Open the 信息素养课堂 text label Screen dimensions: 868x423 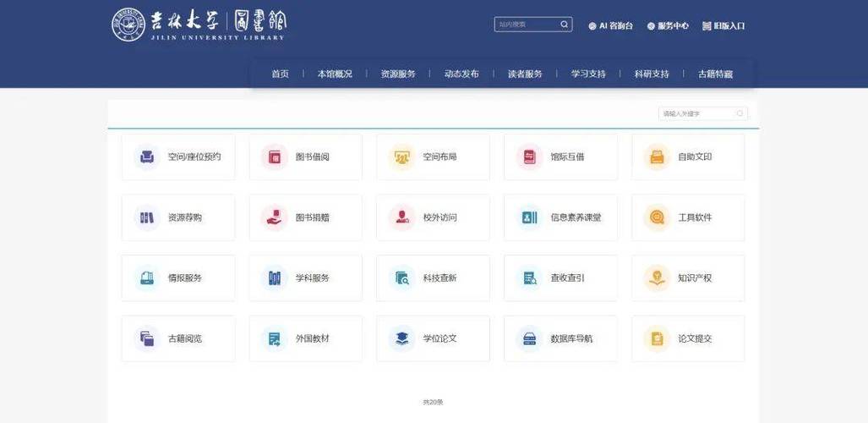point(576,218)
